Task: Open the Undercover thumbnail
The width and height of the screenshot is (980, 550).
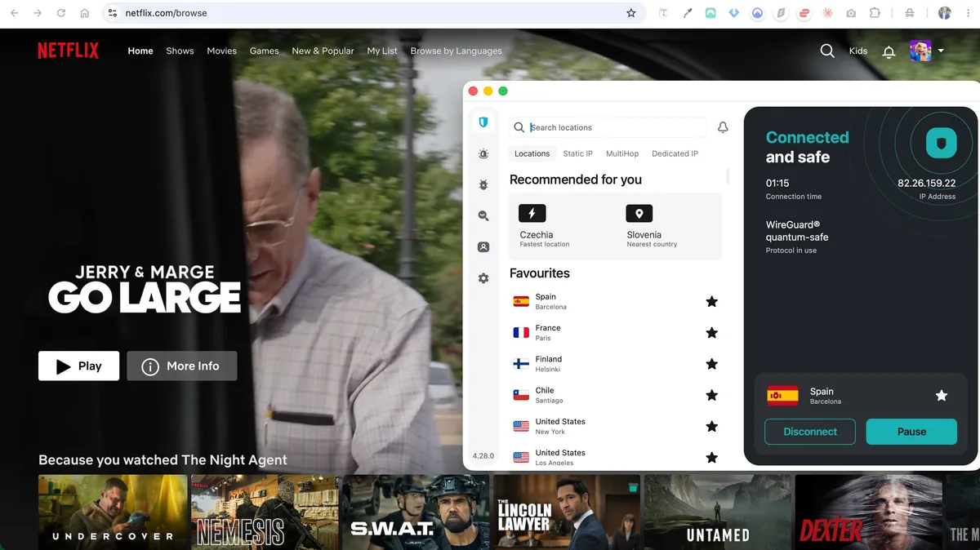Action: (113, 512)
